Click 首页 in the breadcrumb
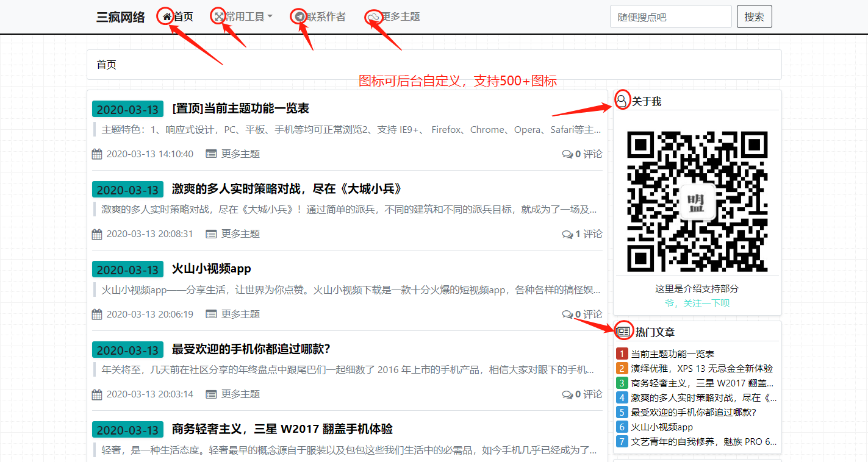The height and width of the screenshot is (462, 868). (107, 65)
